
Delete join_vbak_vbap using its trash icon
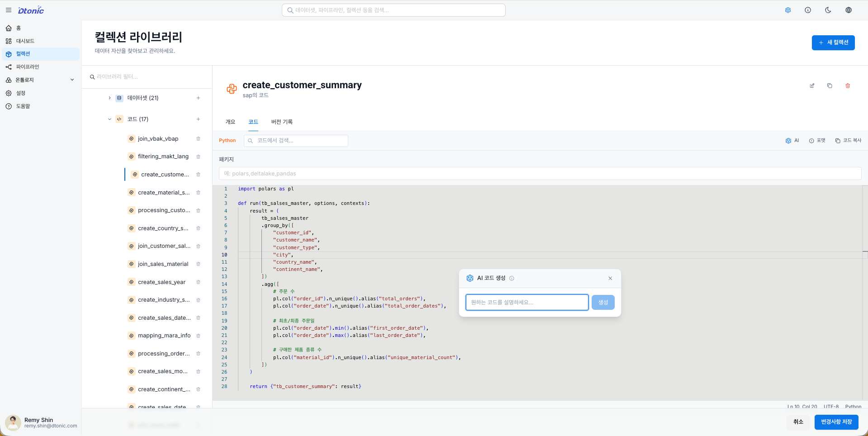coord(198,139)
